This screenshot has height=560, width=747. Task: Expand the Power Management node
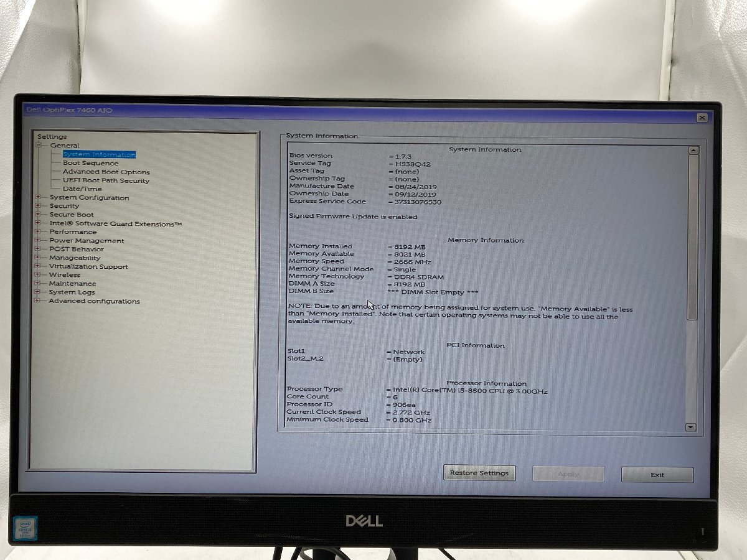click(38, 241)
